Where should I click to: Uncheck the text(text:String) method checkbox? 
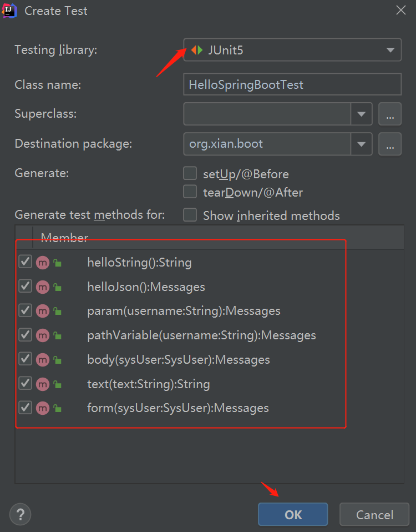25,383
